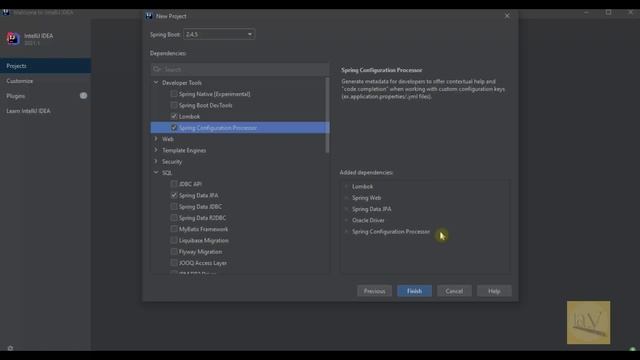
Task: Enable Spring Boot DevTools checkbox
Action: (x=174, y=105)
